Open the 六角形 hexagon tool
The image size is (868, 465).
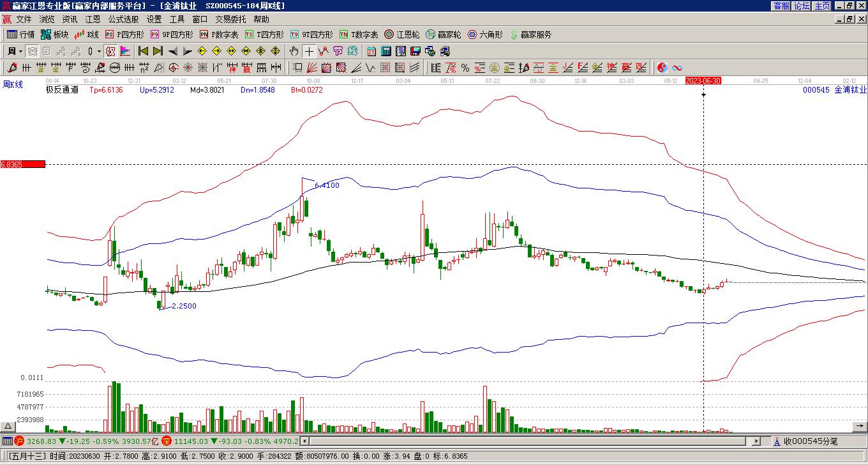[x=485, y=34]
